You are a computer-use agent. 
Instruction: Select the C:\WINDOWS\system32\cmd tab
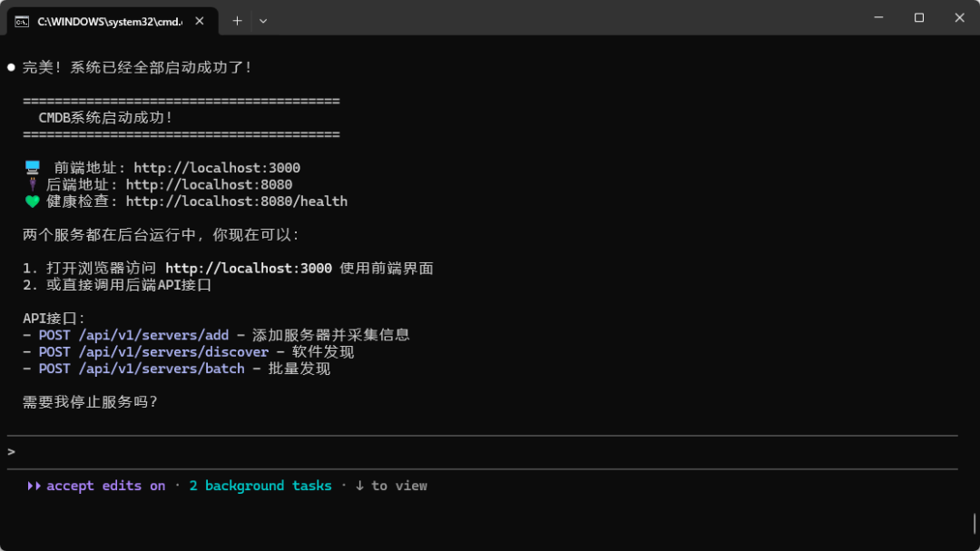click(113, 21)
